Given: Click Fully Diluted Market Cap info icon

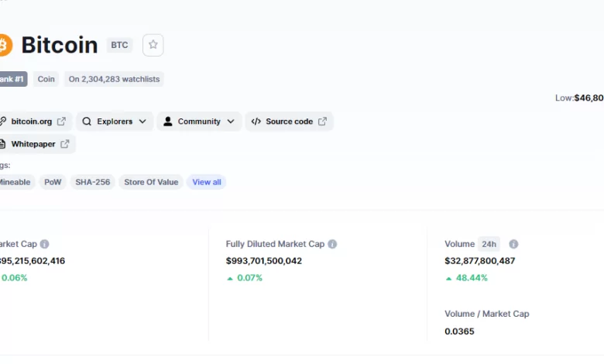Looking at the screenshot, I should coord(332,244).
